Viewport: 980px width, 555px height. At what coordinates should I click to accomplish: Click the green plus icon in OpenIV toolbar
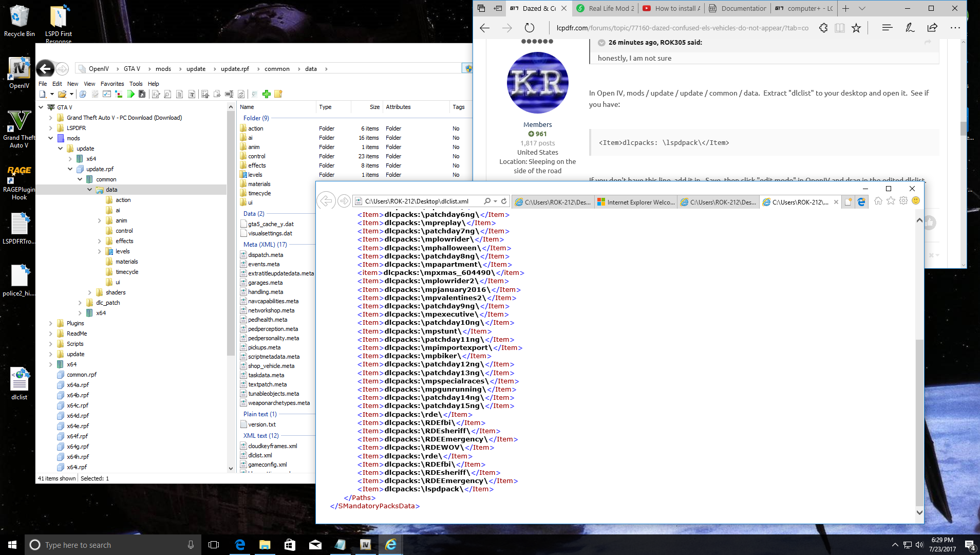pos(266,94)
